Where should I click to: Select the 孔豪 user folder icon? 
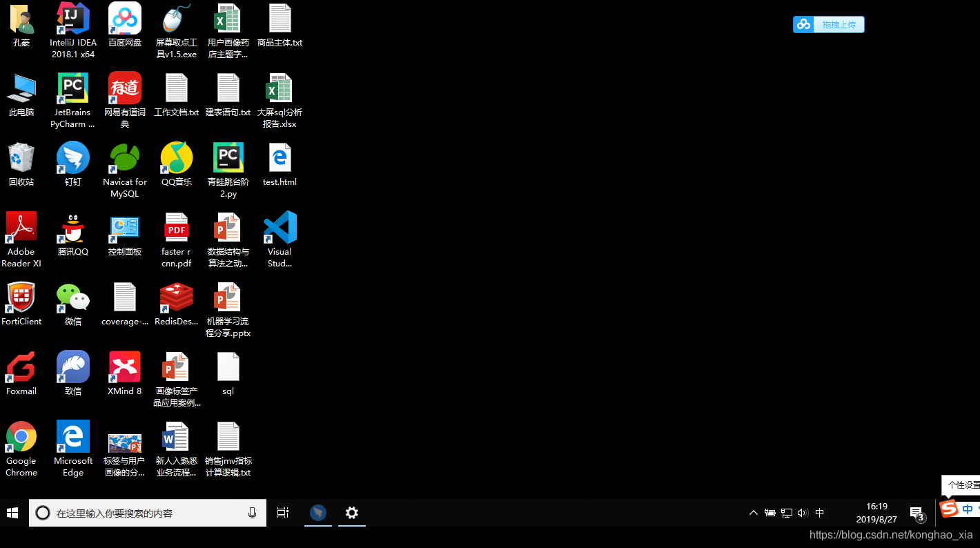pos(21,26)
